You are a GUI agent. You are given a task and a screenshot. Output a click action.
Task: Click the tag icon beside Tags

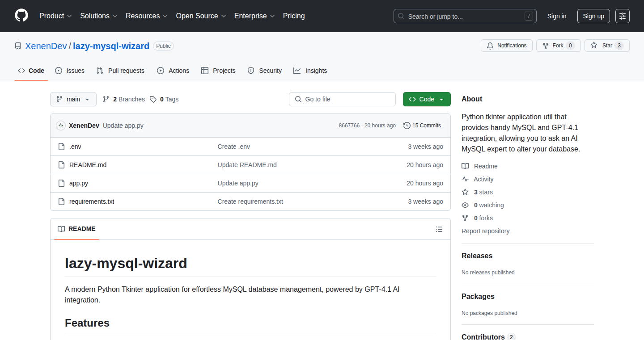(x=153, y=99)
